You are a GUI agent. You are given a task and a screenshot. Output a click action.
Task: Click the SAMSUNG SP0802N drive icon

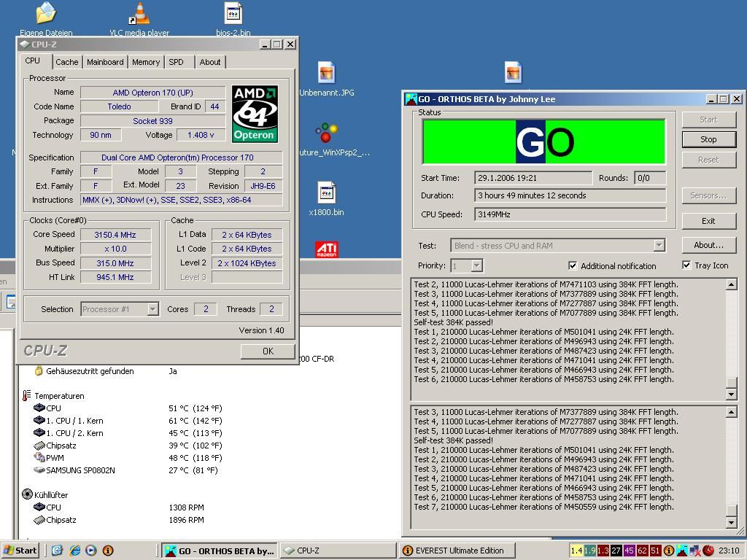[39, 470]
